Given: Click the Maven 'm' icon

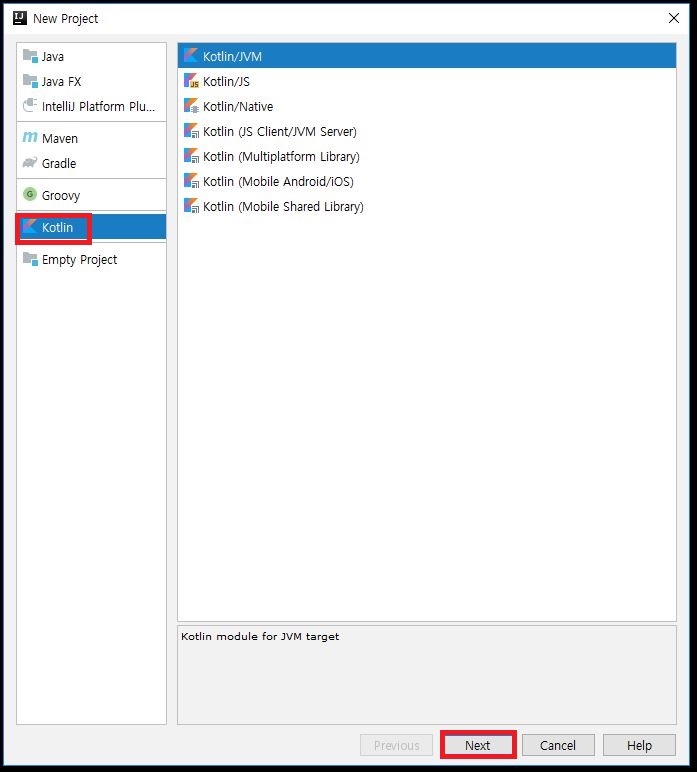Looking at the screenshot, I should [x=30, y=137].
